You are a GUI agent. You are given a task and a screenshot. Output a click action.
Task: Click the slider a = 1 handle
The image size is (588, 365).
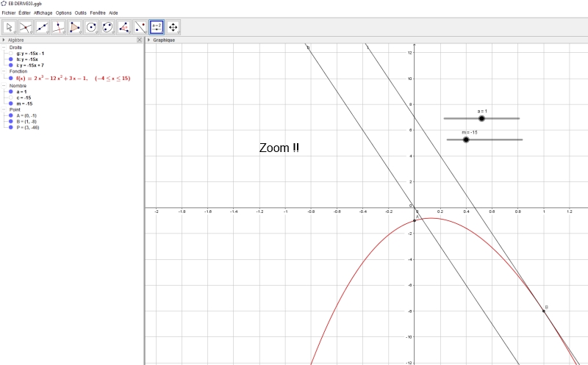(481, 118)
